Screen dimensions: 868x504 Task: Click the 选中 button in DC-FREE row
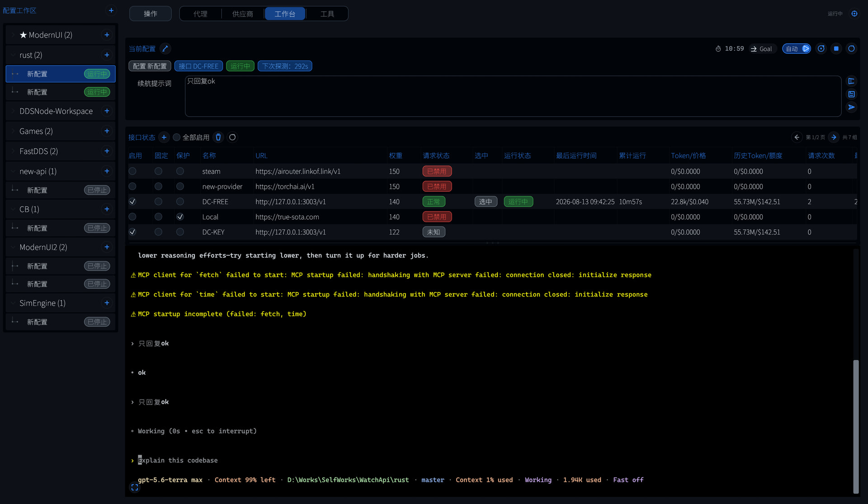486,202
